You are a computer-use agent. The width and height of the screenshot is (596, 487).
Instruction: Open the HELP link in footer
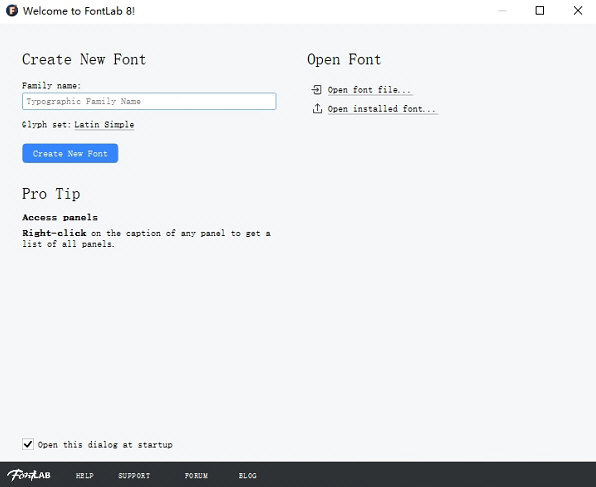click(x=84, y=476)
